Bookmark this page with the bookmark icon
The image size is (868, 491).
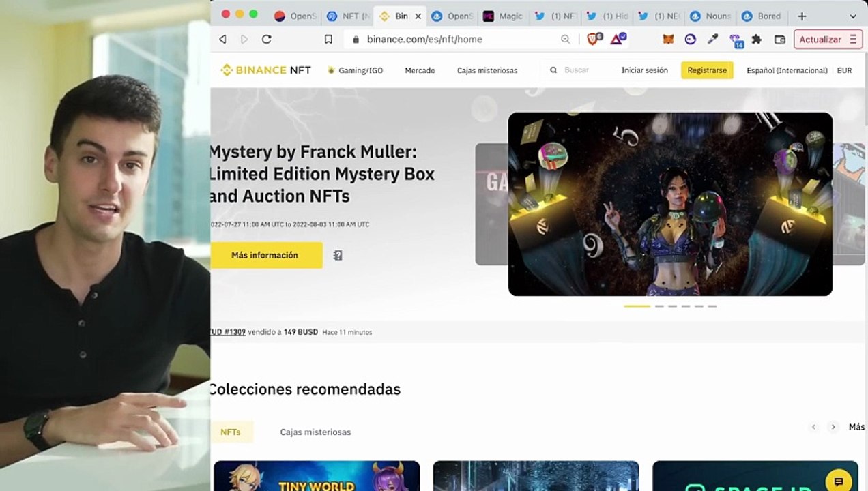pyautogui.click(x=328, y=40)
